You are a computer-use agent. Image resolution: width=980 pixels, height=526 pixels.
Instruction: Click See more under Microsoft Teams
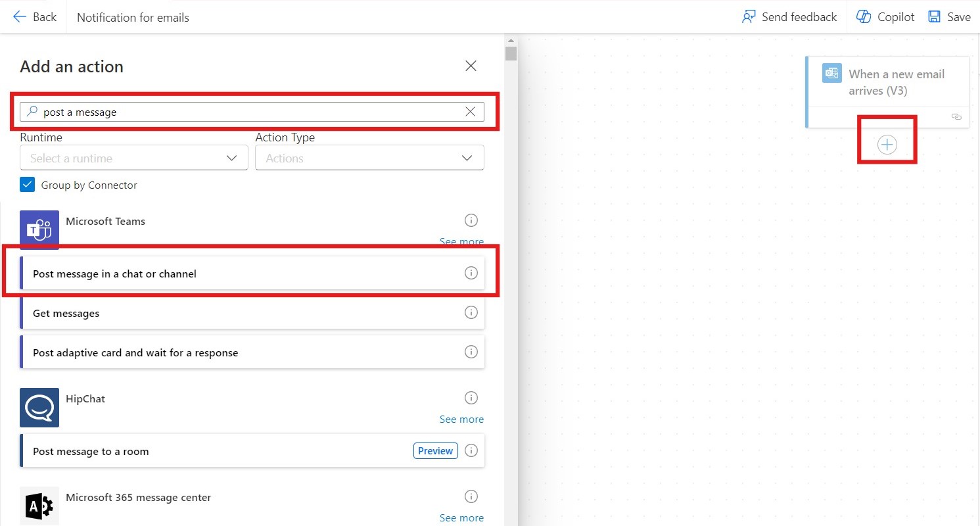click(461, 241)
